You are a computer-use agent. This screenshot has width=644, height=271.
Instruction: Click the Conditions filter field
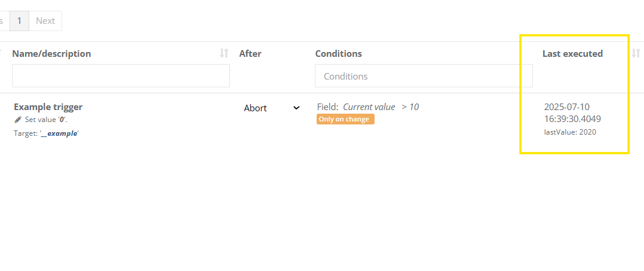click(424, 76)
